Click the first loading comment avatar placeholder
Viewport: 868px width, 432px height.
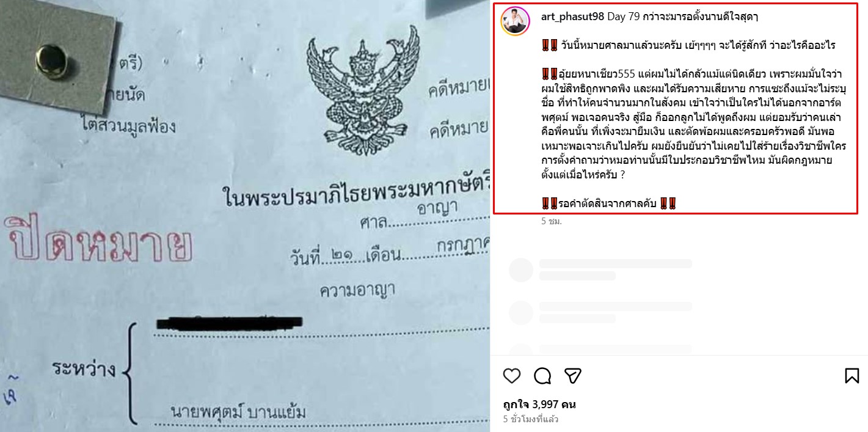point(520,269)
